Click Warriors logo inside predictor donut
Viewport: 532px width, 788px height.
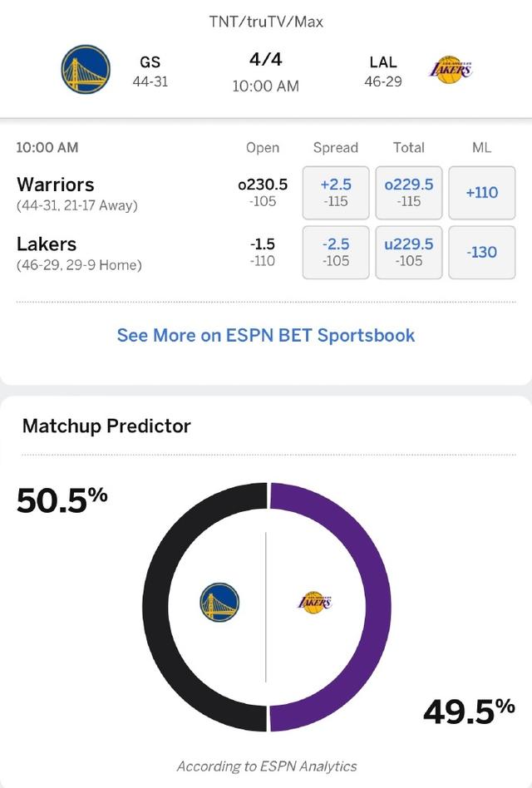219,603
